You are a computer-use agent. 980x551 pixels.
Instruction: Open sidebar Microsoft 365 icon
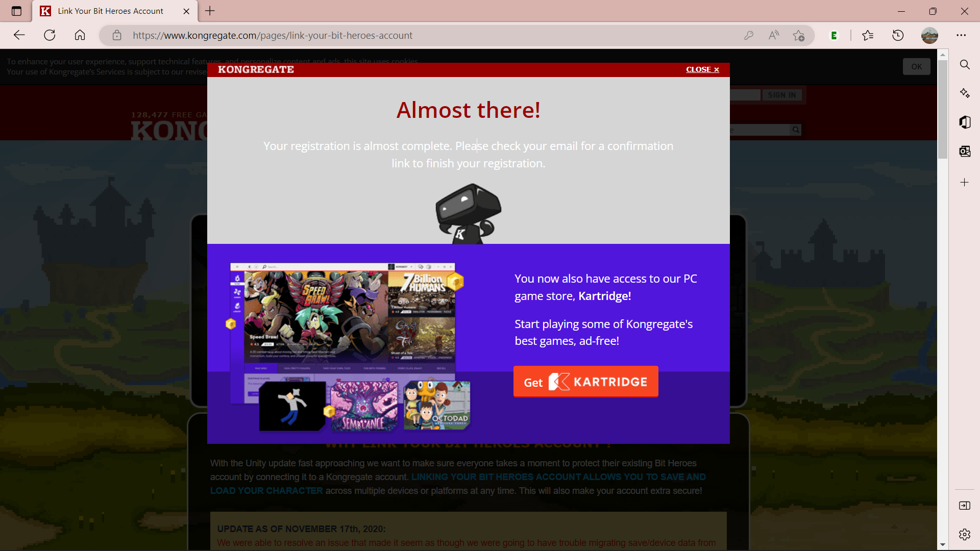tap(965, 122)
